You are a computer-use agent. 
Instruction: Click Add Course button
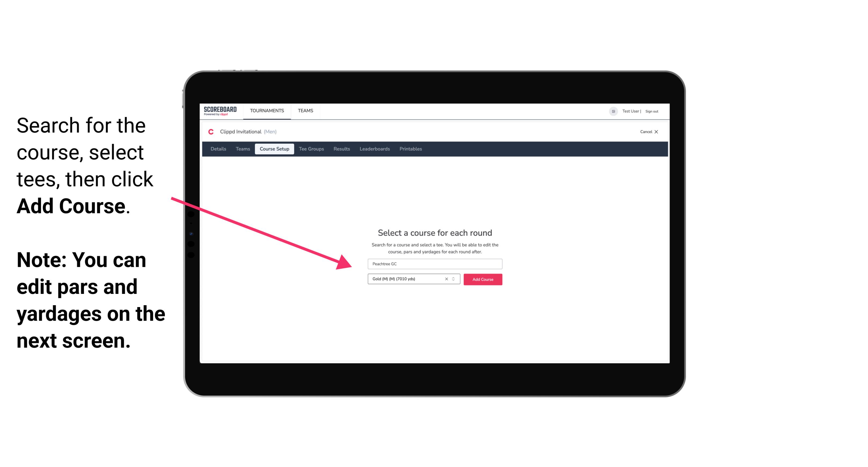[x=482, y=279]
